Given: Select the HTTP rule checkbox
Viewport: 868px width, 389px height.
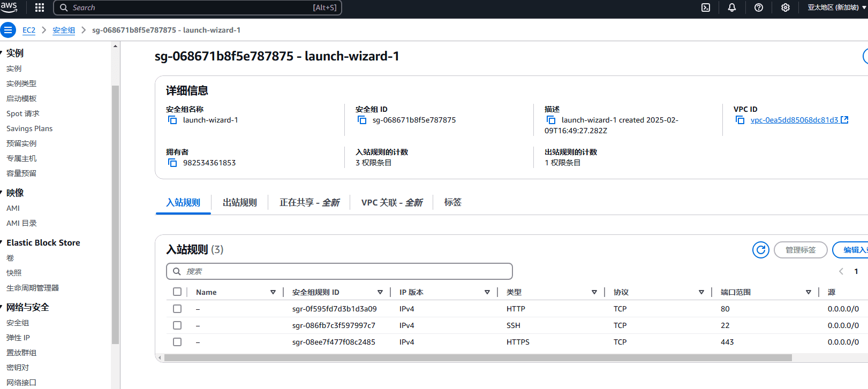Looking at the screenshot, I should (x=177, y=309).
